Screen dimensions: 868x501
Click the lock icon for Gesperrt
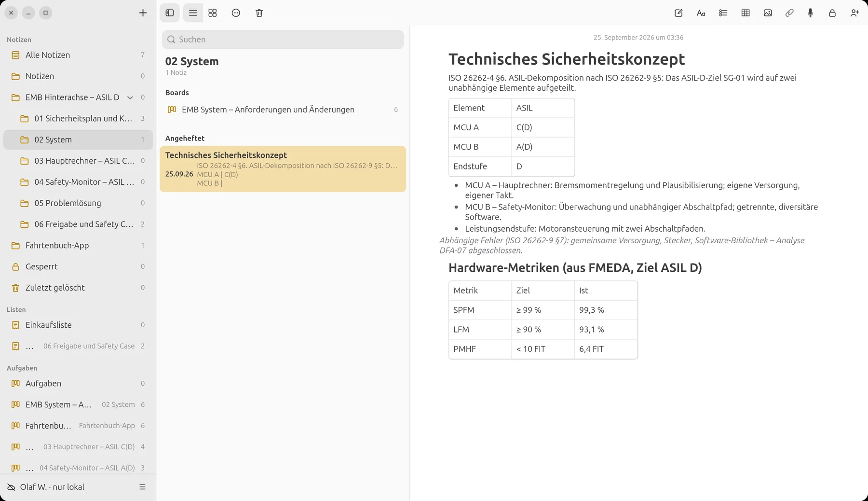point(15,266)
